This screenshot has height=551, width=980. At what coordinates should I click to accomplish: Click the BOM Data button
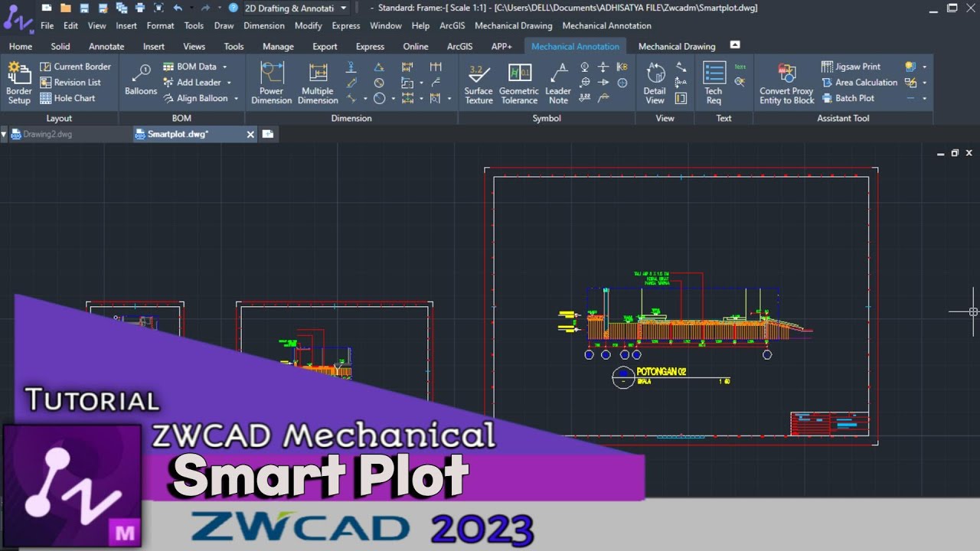pos(190,67)
